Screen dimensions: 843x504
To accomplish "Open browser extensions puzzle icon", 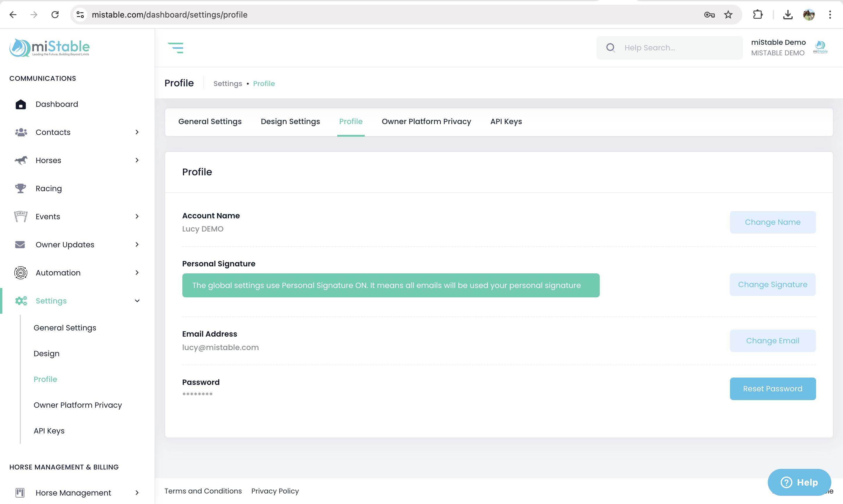I will point(758,15).
